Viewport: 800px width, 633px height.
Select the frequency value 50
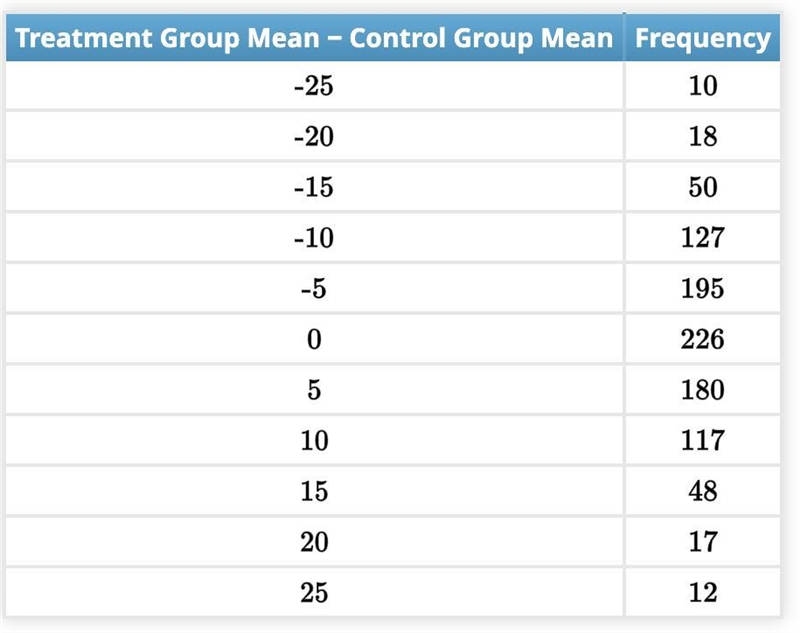[x=703, y=187]
